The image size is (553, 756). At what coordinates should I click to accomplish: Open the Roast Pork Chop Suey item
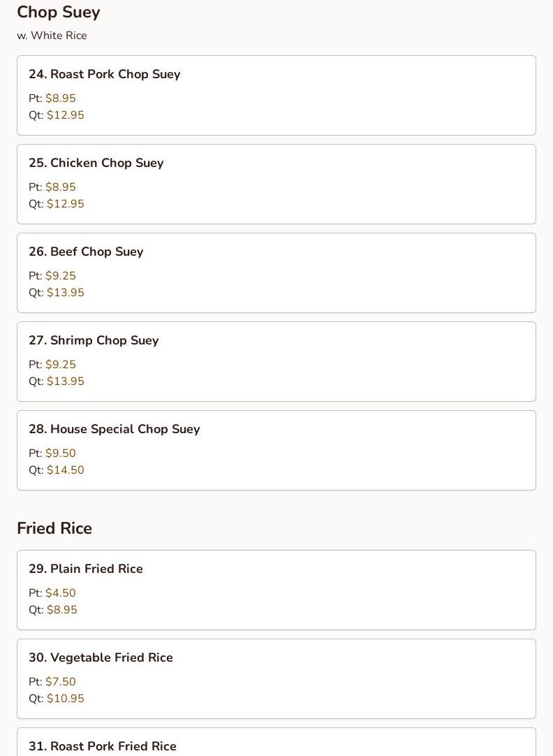[276, 96]
